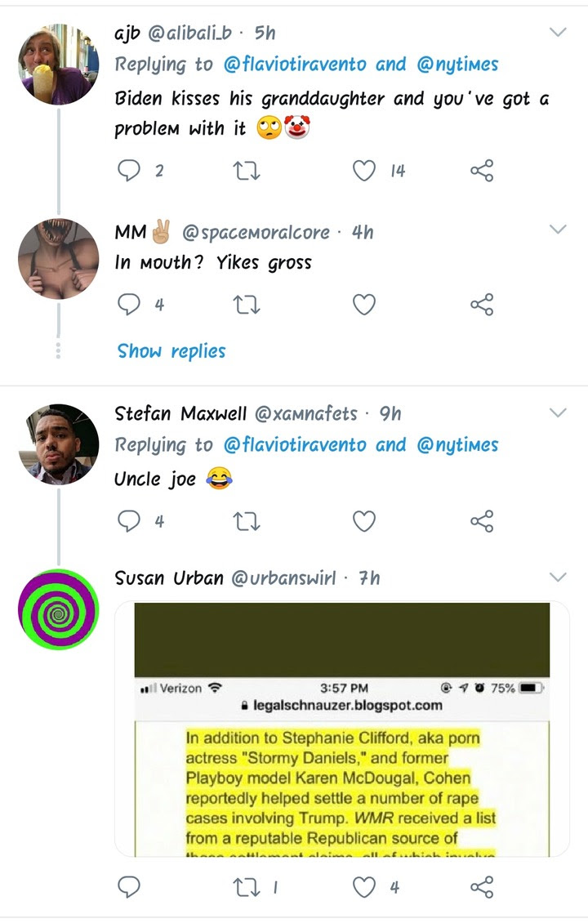588x923 pixels.
Task: Open Stefan Maxwell's tweet options chevron
Action: pos(558,412)
